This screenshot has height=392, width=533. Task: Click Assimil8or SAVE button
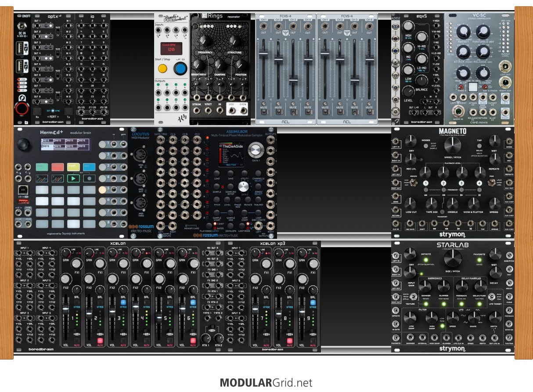230,173
